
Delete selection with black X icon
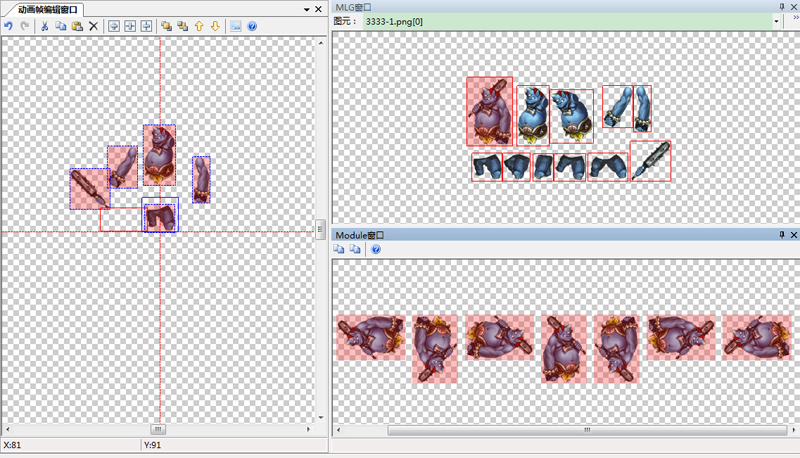click(93, 26)
